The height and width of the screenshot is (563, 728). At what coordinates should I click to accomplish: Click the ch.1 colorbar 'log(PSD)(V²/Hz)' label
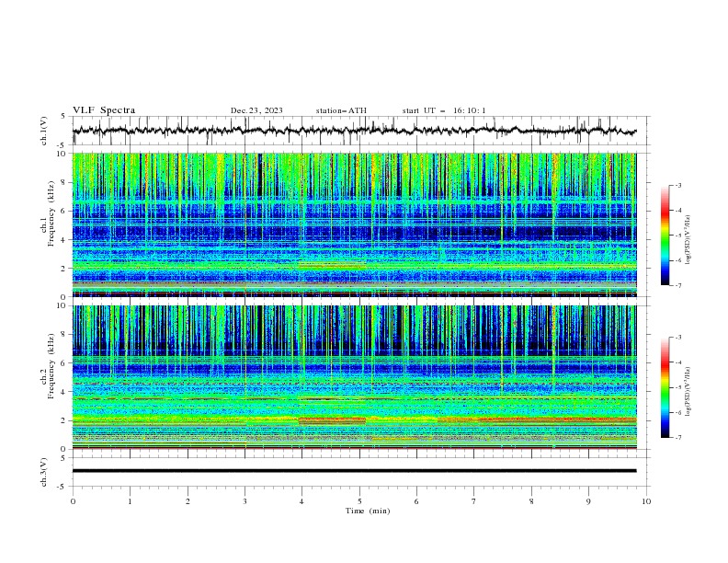688,240
